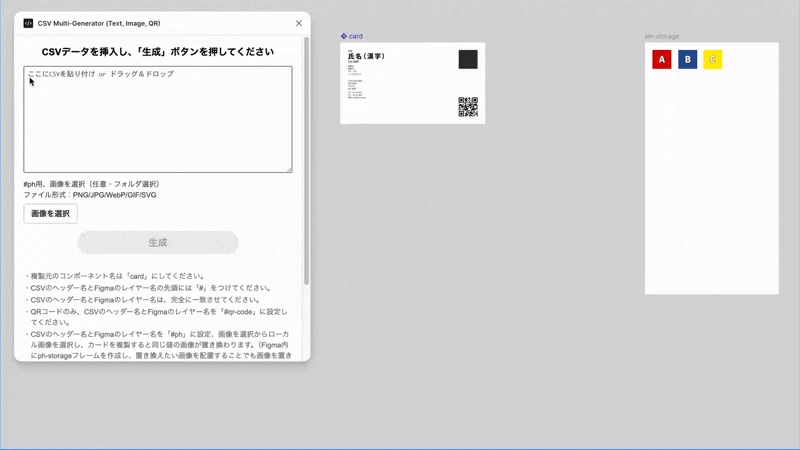Click the resize handle of CSV text area

[x=289, y=169]
